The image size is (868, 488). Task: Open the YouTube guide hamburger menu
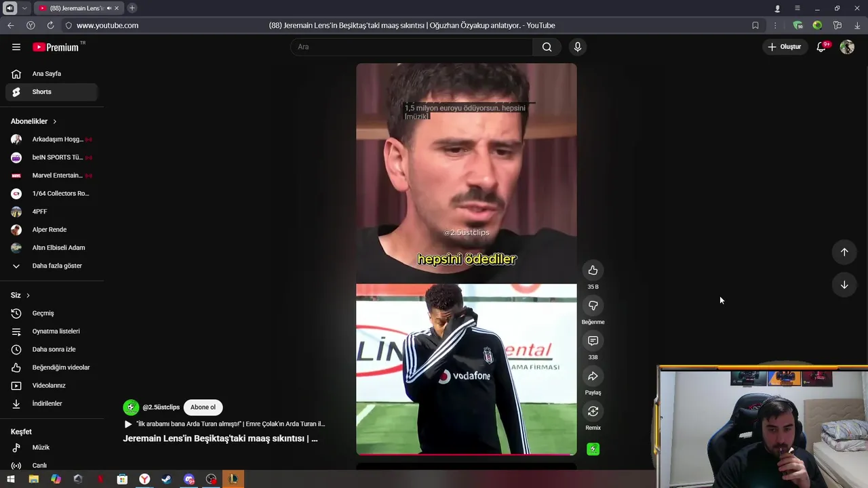point(16,47)
